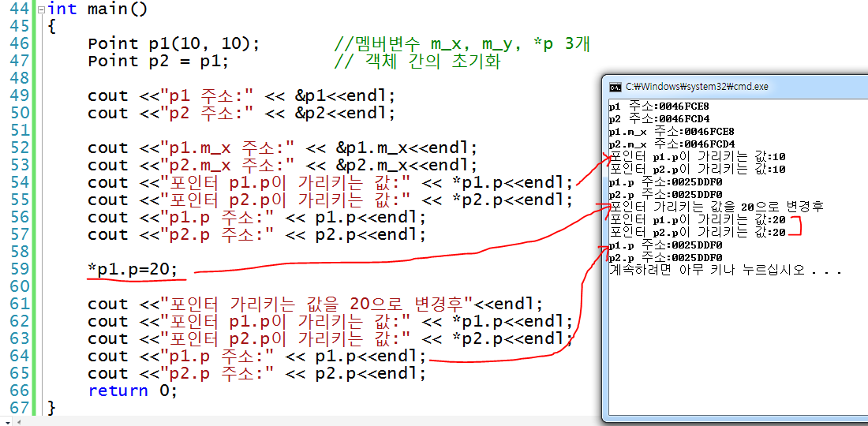Viewport: 868px width, 426px height.
Task: Click console line 'p1.p이 가리키는 값:20'
Action: [697, 219]
